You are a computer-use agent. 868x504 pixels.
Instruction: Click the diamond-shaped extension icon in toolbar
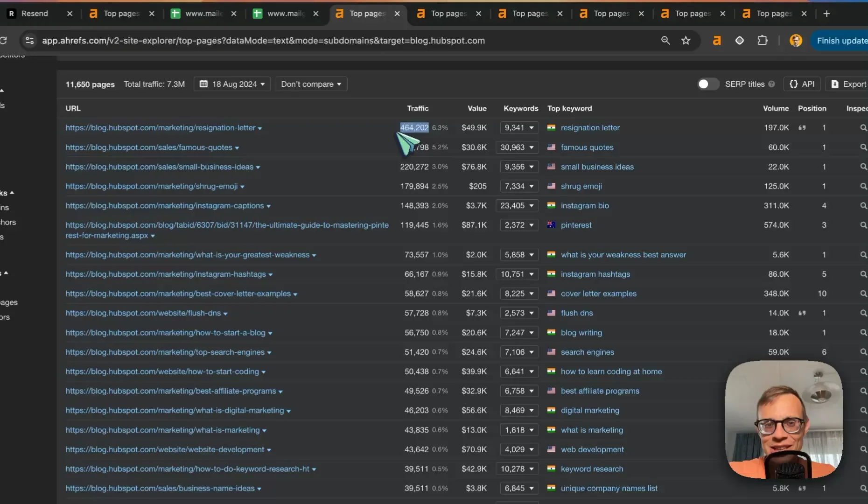coord(740,41)
